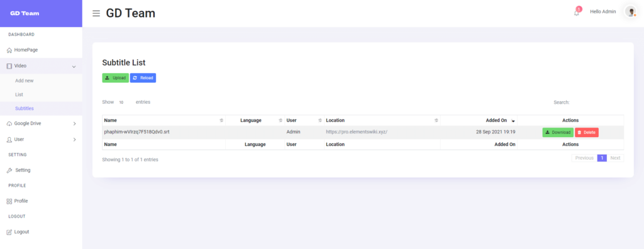The image size is (644, 249).
Task: Click the GD Team sidebar logo
Action: point(25,13)
